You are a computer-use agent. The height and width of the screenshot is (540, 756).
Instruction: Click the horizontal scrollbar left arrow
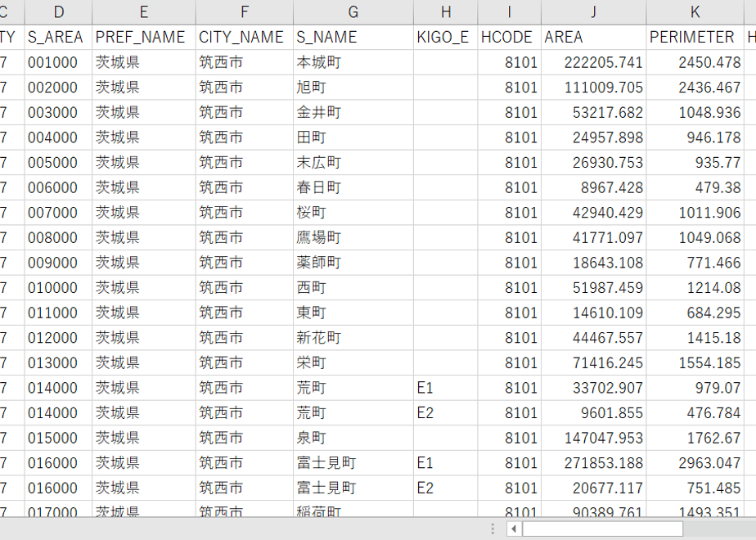514,529
